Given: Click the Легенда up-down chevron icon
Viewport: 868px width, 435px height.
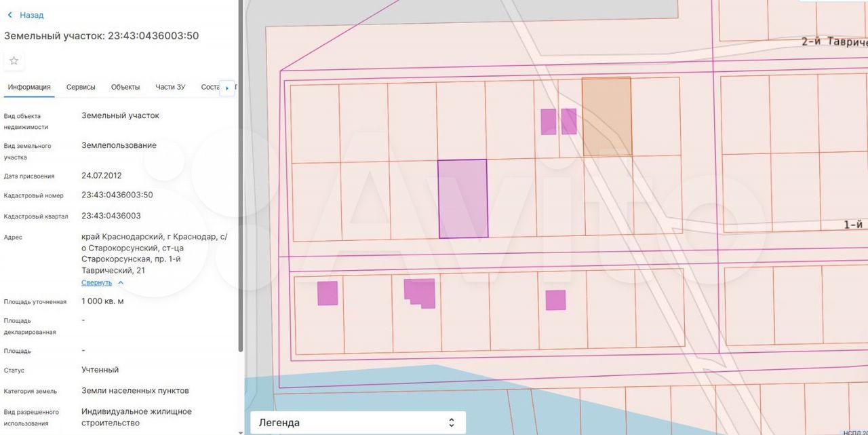Looking at the screenshot, I should [452, 423].
